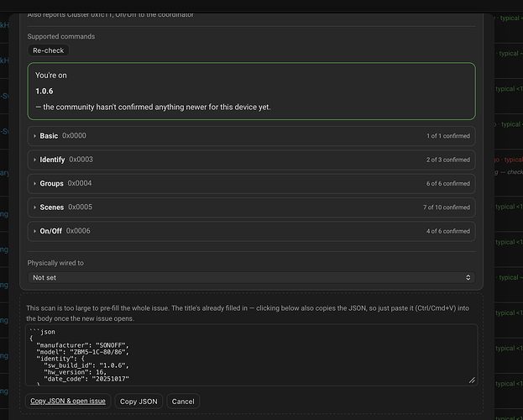The width and height of the screenshot is (523, 420).
Task: Open the Physically wired to dropdown
Action: pyautogui.click(x=251, y=277)
